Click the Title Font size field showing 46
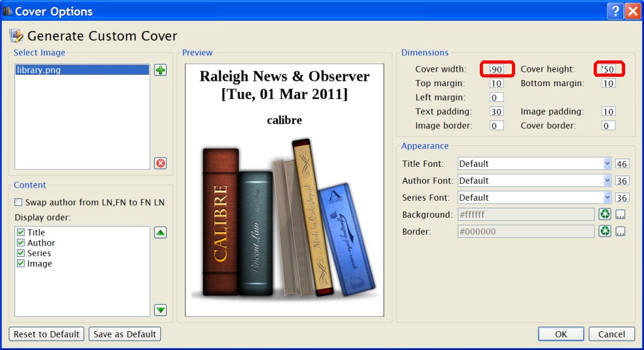 click(x=622, y=164)
